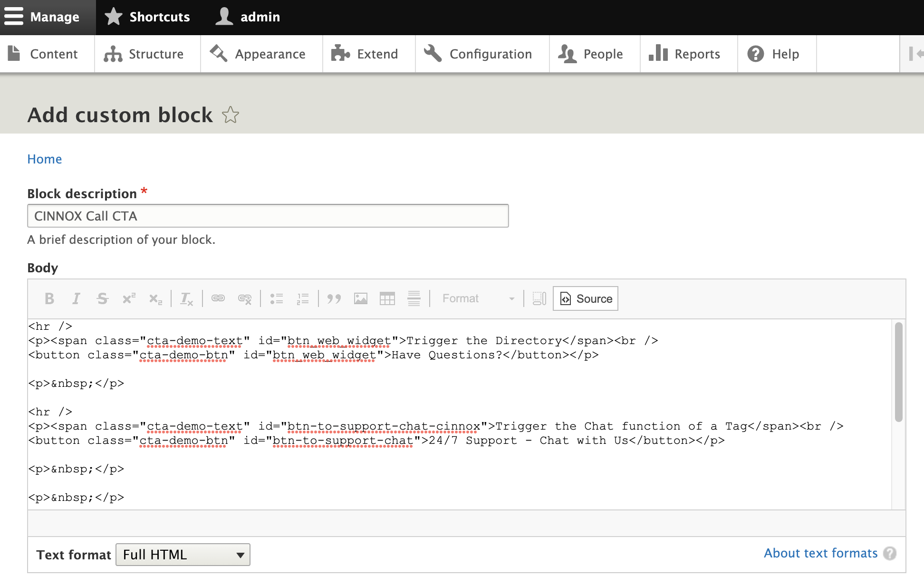Click the Link insertion icon
The image size is (924, 576).
(x=218, y=298)
